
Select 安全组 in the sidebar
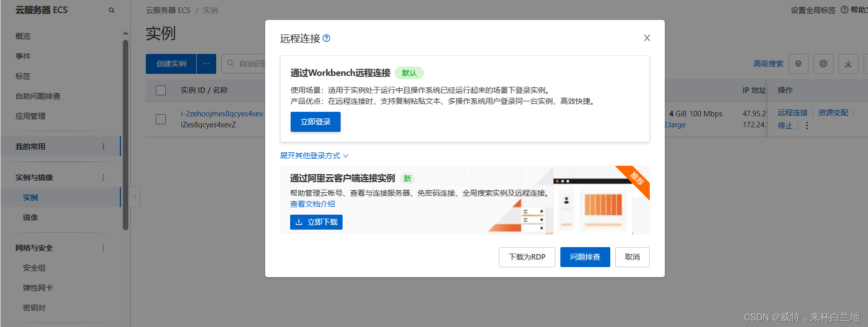tap(34, 268)
